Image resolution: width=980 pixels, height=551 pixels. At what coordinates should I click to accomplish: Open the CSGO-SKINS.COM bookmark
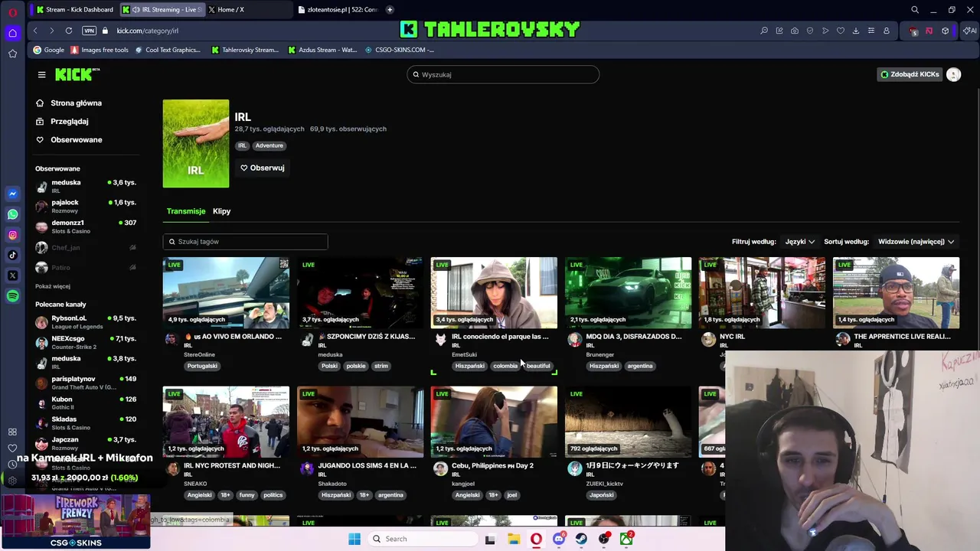click(400, 50)
